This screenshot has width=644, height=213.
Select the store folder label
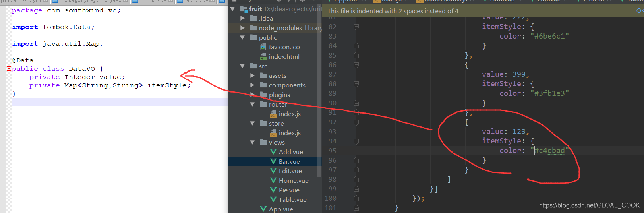point(277,123)
